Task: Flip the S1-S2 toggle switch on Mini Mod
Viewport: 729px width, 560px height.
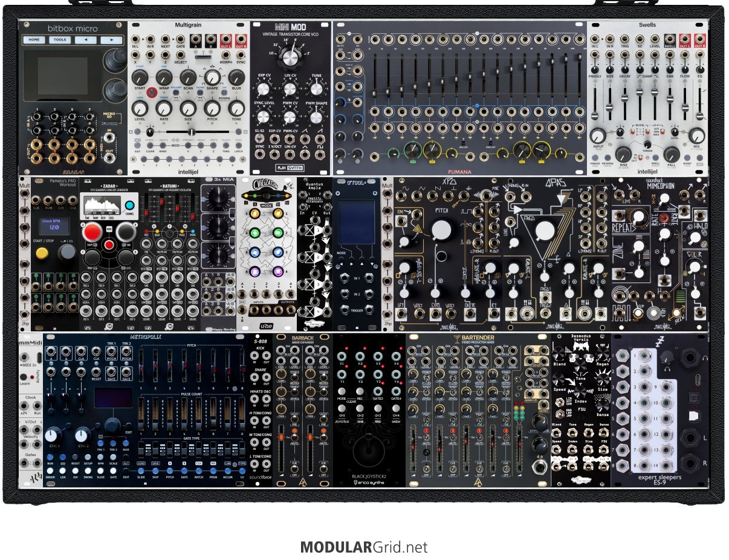Action: click(261, 137)
